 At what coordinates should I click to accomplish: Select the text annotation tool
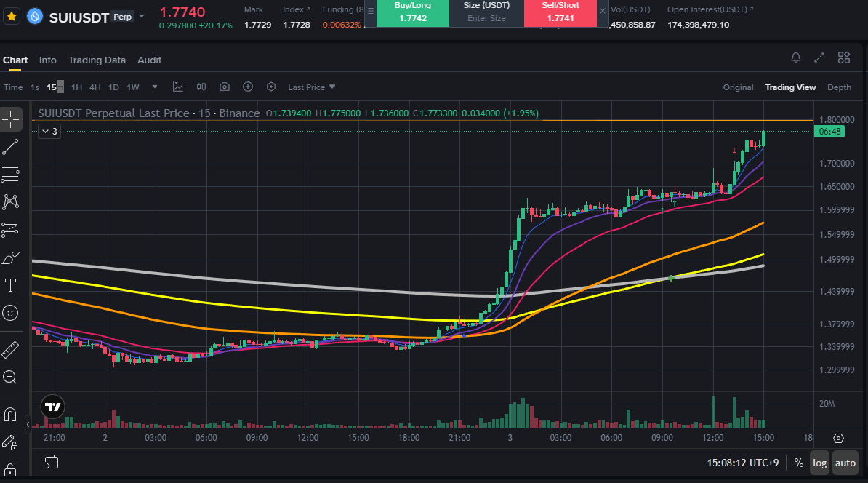pyautogui.click(x=10, y=285)
